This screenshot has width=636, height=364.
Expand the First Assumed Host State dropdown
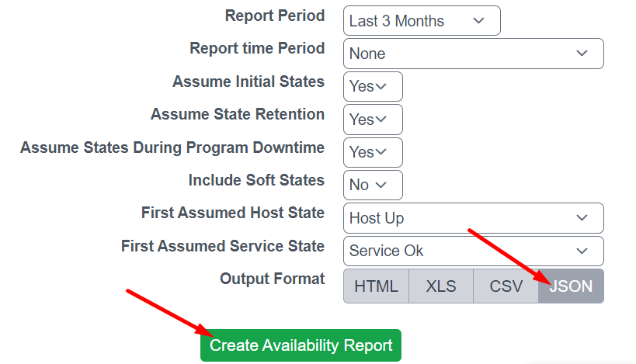474,218
